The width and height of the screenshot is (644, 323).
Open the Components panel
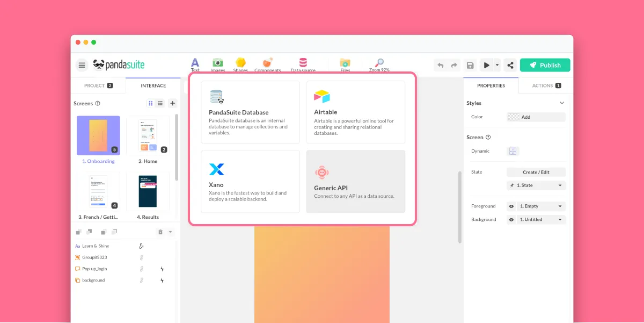(267, 63)
